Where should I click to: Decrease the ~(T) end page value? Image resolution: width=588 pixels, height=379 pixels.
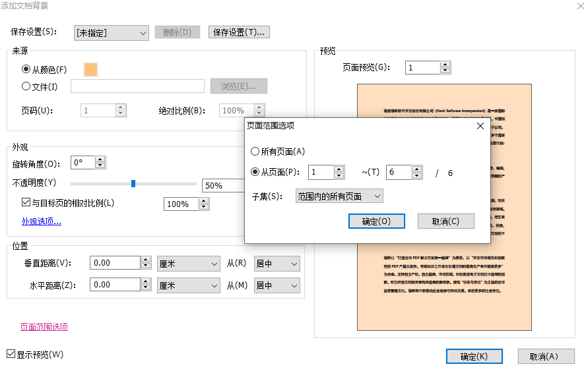[x=416, y=175]
